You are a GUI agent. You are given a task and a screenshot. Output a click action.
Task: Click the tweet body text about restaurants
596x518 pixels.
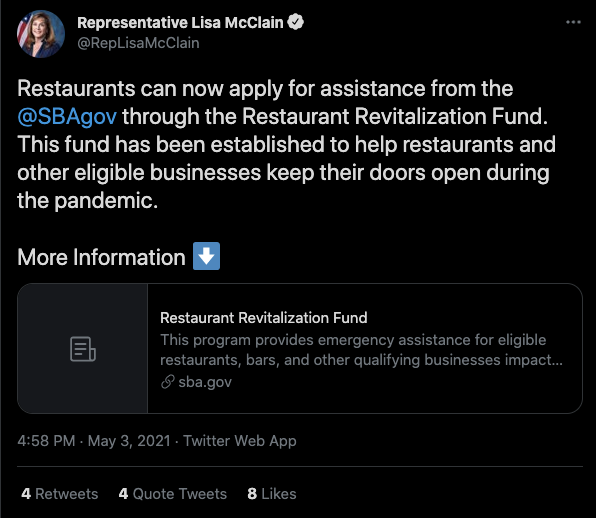pos(287,144)
